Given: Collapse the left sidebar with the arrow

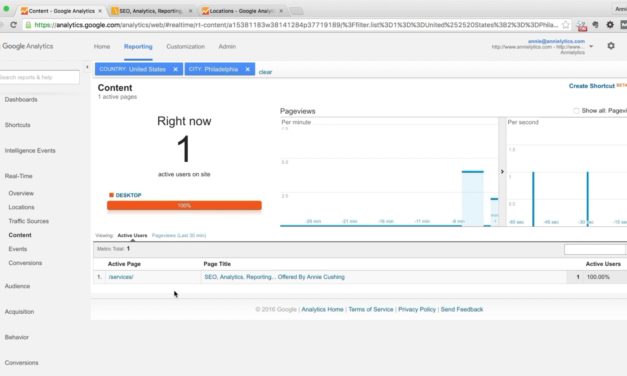Looking at the screenshot, I should pos(87,67).
